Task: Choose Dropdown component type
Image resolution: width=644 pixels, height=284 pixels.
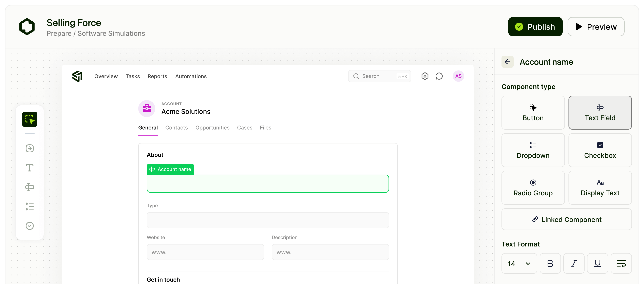Action: pos(533,150)
